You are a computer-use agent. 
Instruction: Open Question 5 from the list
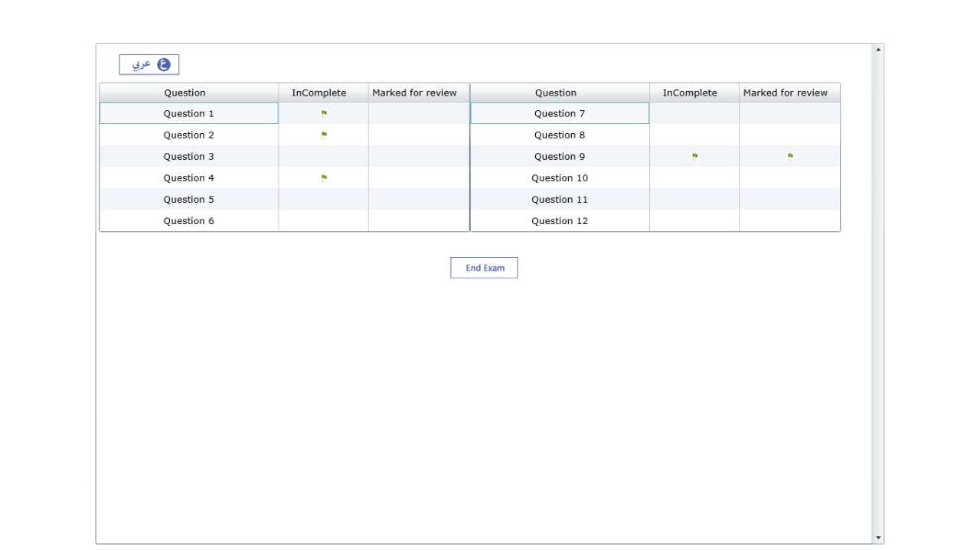(x=188, y=198)
